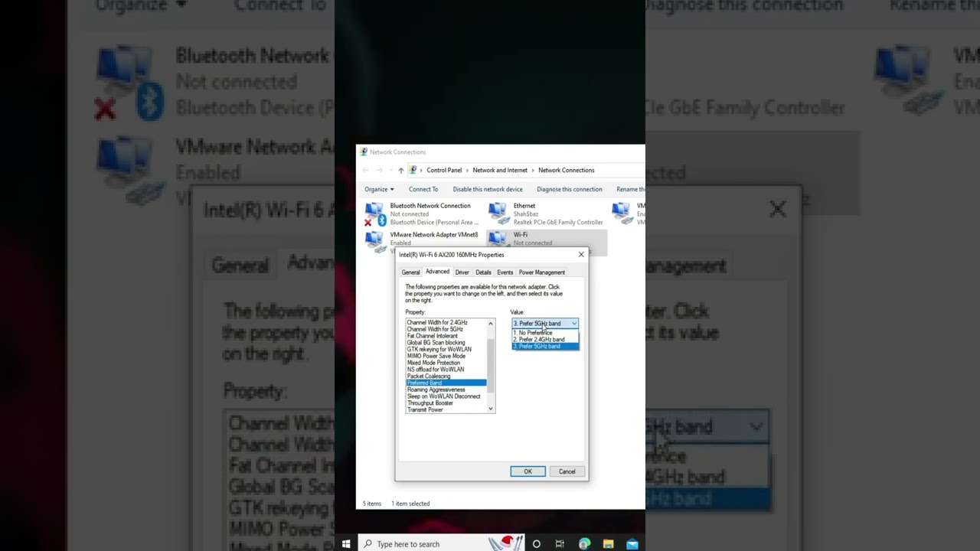Choose 1. No Preference option
The width and height of the screenshot is (980, 551).
[x=545, y=333]
